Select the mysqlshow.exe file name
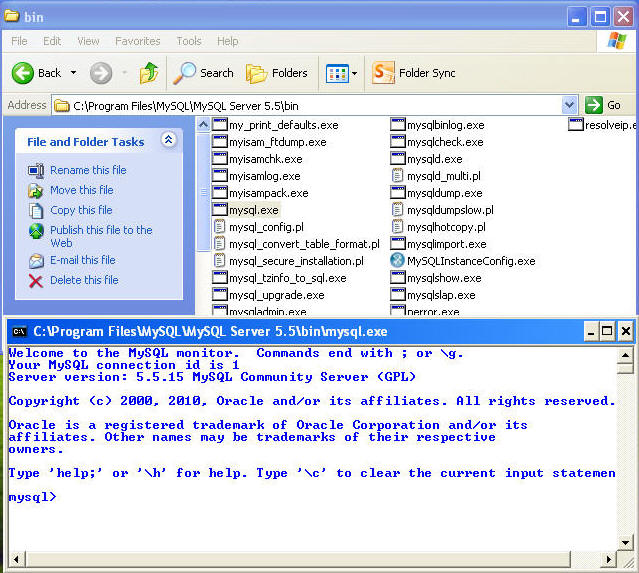 coord(444,278)
